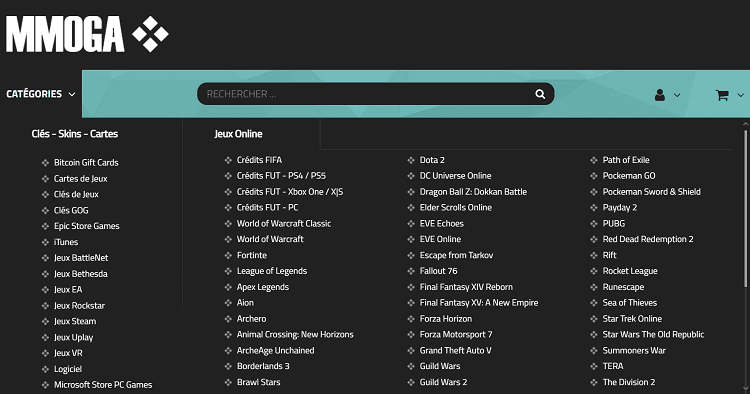Open Cartes de Jeux category
Image resolution: width=750 pixels, height=394 pixels.
pos(80,178)
